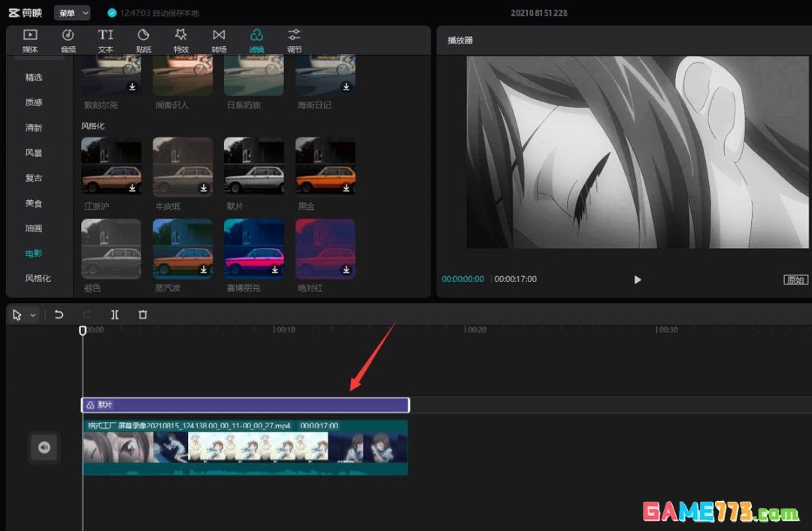Viewport: 812px width, 531px height.
Task: Select the 绝对红 filter thumbnail
Action: pos(326,249)
